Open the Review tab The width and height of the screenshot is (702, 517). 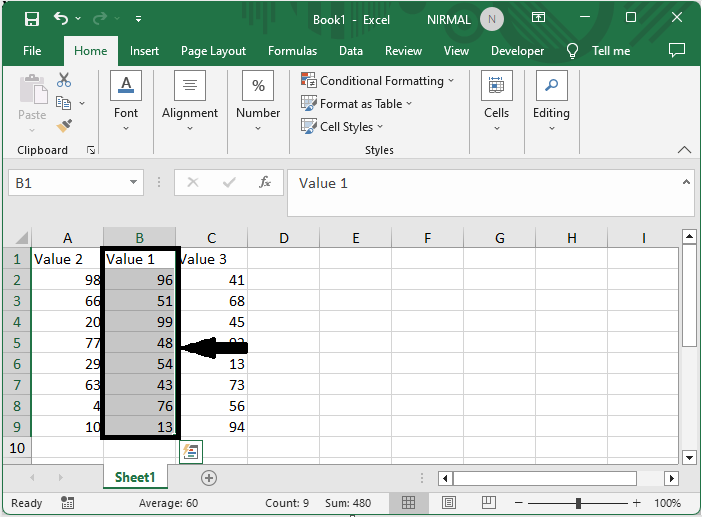pos(403,51)
